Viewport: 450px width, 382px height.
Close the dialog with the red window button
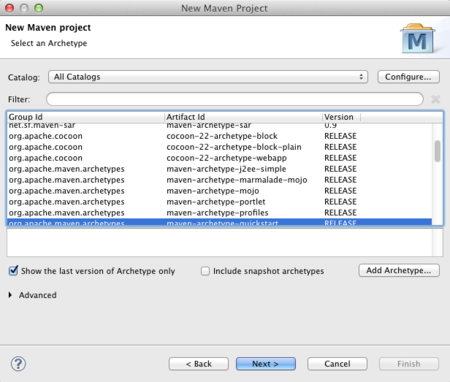(10, 8)
